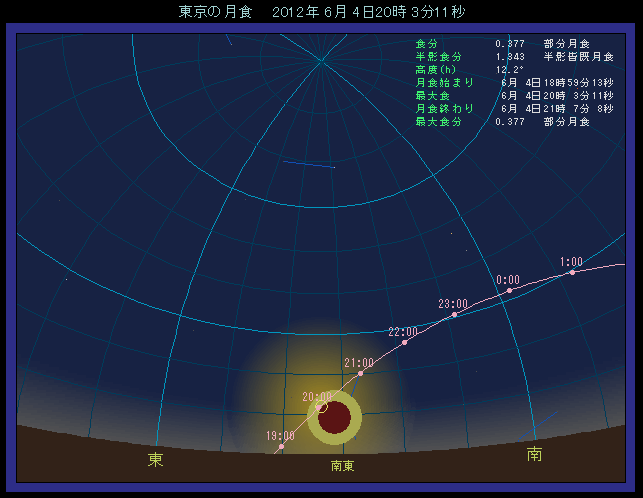Click the 南東 southeast direction label
The height and width of the screenshot is (498, 643).
342,466
